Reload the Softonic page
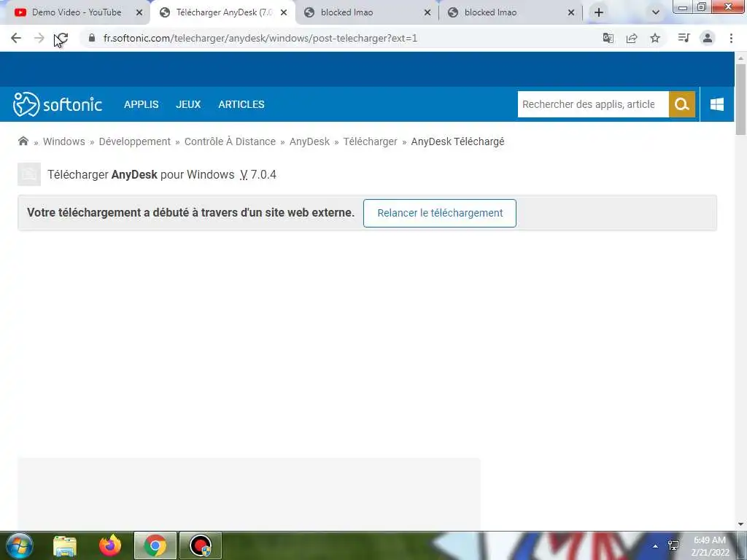747x560 pixels. [x=61, y=38]
